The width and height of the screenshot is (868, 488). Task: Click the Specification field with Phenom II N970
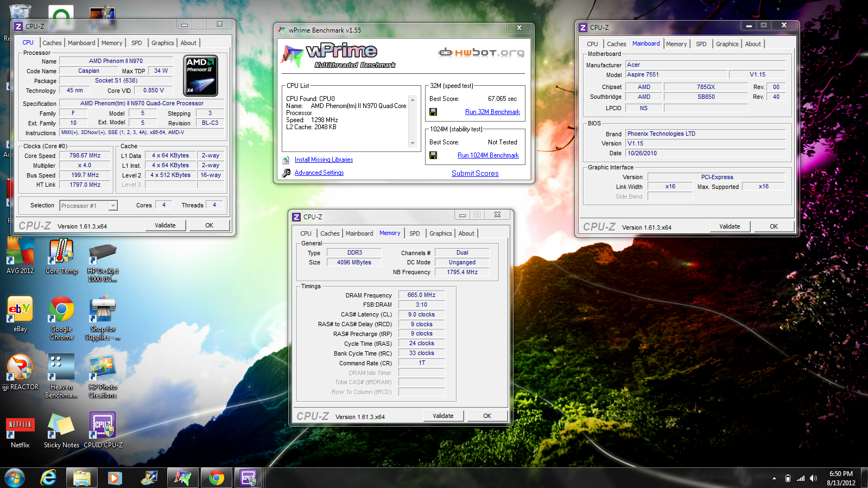[x=142, y=103]
